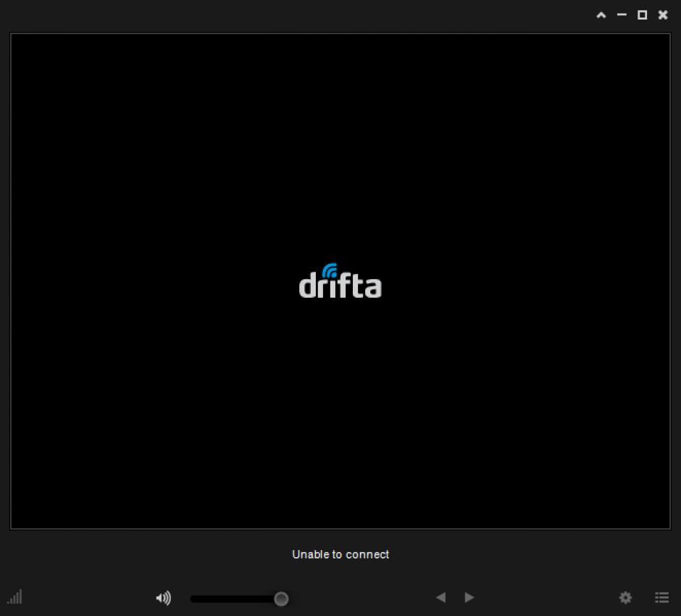Mute audio with the speaker icon

point(163,598)
